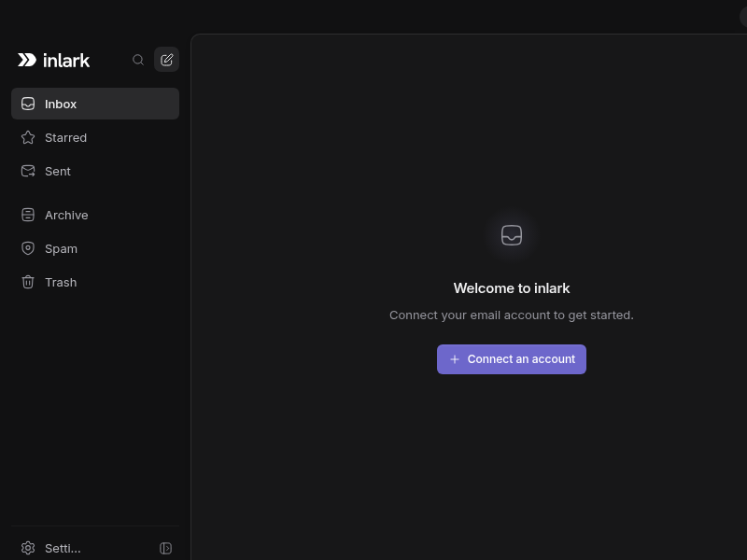Click the "Welcome to inlark" heading
Screen dimensions: 747x560
[512, 288]
